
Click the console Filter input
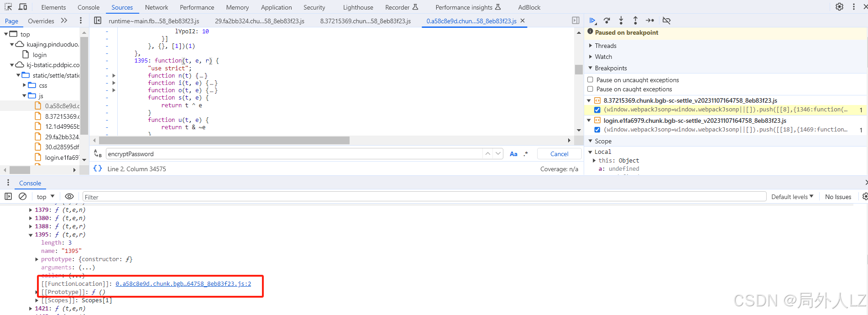pyautogui.click(x=424, y=197)
